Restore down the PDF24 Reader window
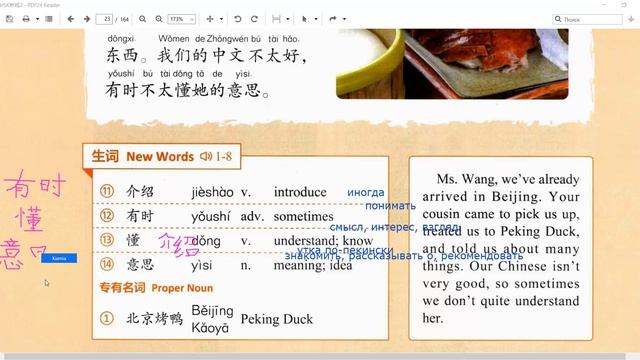This screenshot has width=640, height=360. point(624,4)
